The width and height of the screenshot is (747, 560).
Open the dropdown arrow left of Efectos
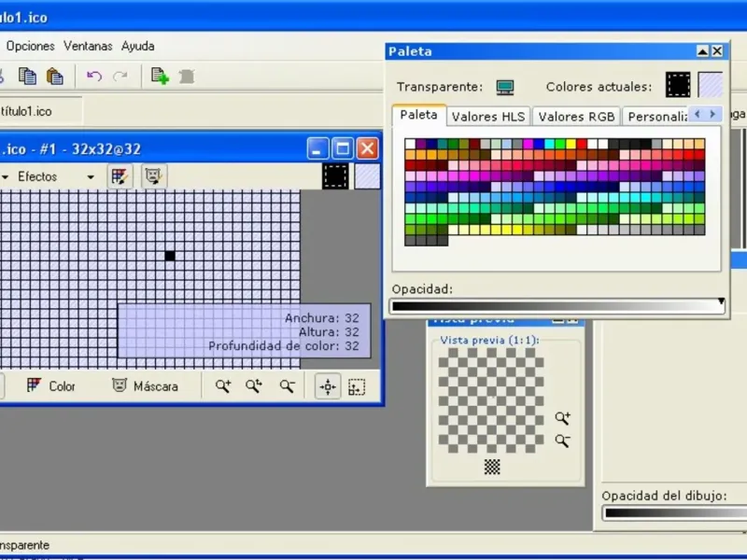coord(6,177)
